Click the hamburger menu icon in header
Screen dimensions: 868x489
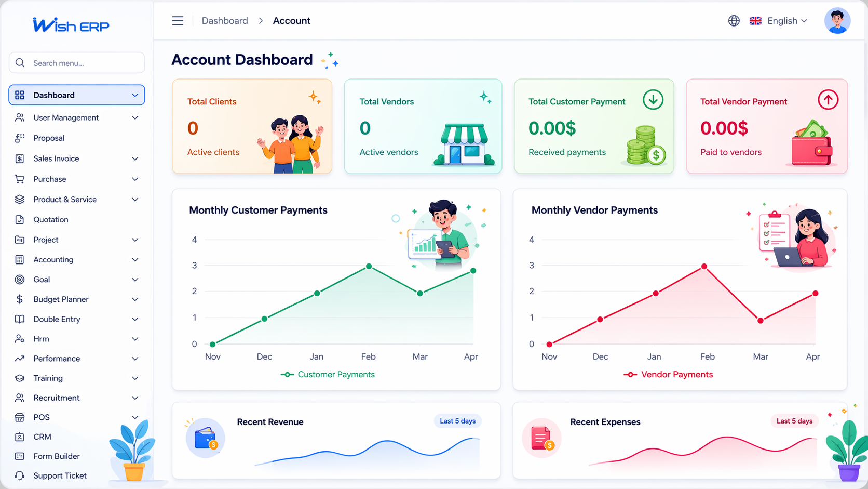178,21
